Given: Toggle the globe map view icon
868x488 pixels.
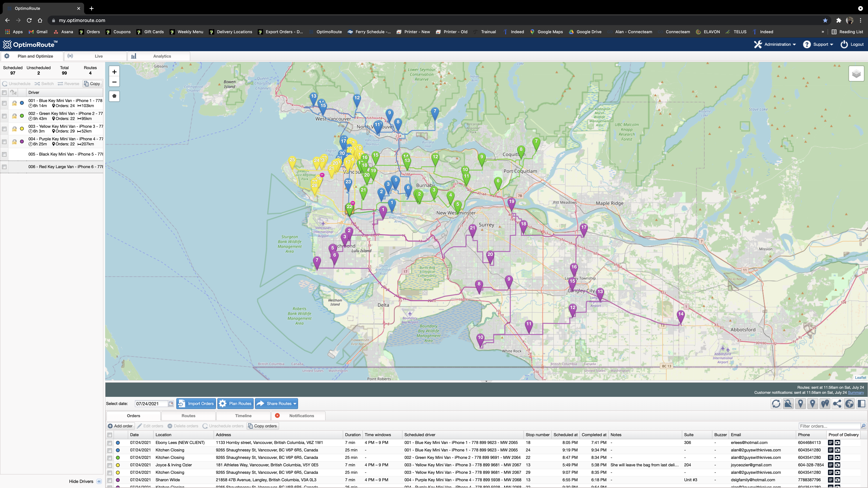Looking at the screenshot, I should click(x=849, y=403).
